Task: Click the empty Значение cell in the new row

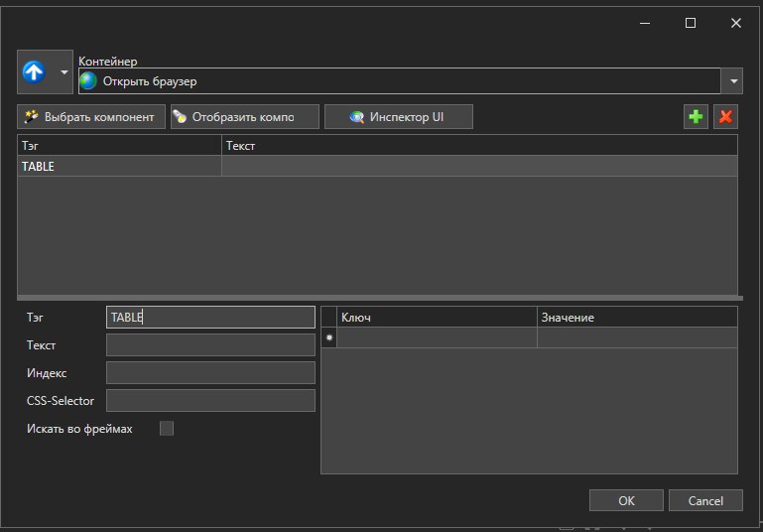Action: (x=637, y=337)
